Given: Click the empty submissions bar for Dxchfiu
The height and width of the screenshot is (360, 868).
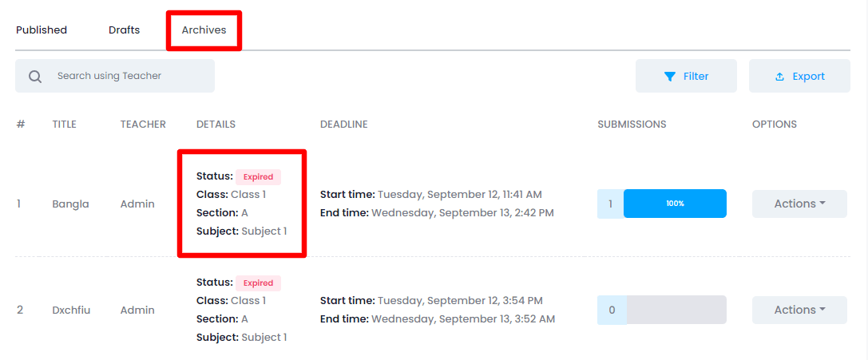Looking at the screenshot, I should click(x=676, y=310).
